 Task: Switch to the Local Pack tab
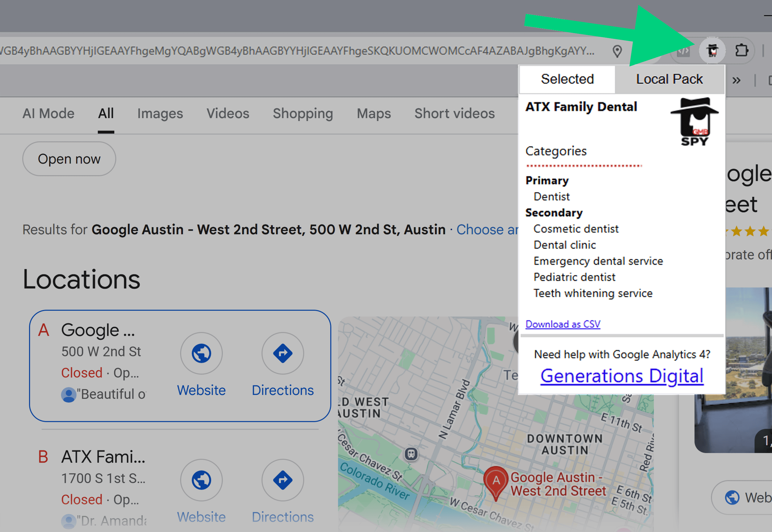click(669, 79)
